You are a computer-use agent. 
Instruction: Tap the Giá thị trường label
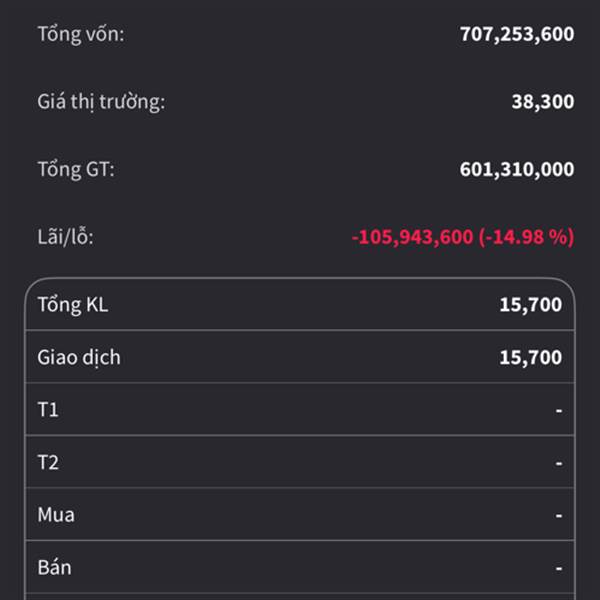101,101
